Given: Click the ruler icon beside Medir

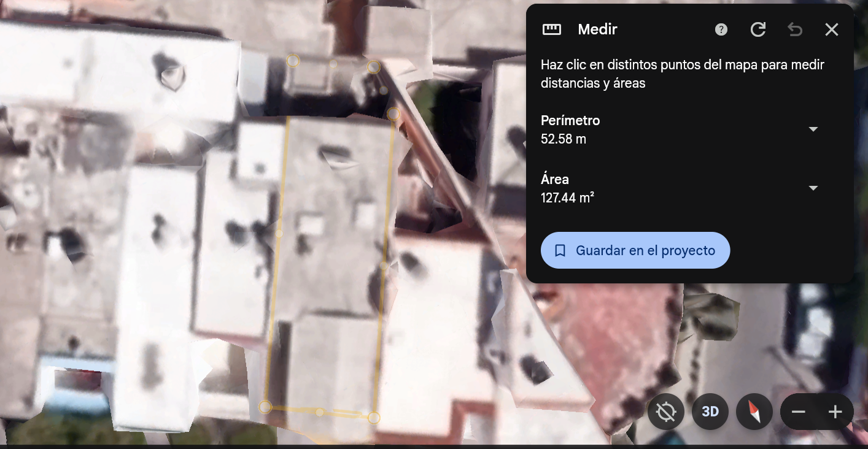Looking at the screenshot, I should point(552,29).
